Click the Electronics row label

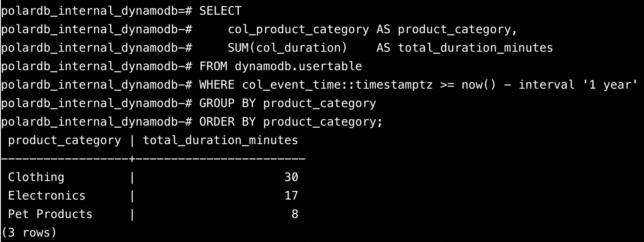[47, 196]
